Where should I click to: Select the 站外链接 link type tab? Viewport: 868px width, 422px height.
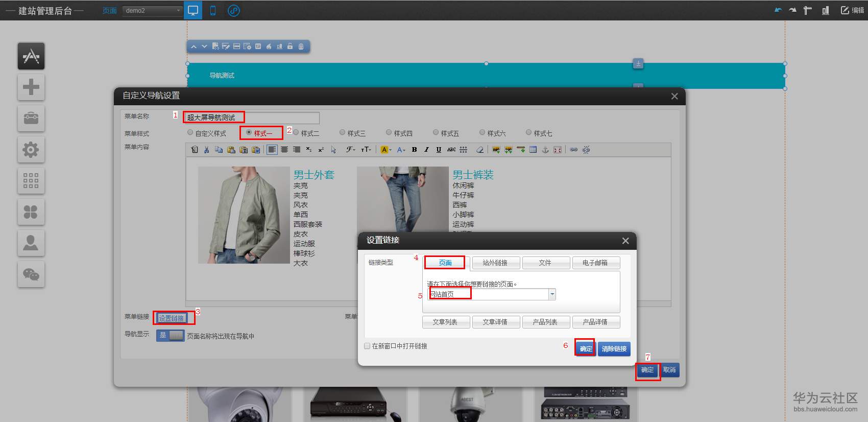(495, 263)
